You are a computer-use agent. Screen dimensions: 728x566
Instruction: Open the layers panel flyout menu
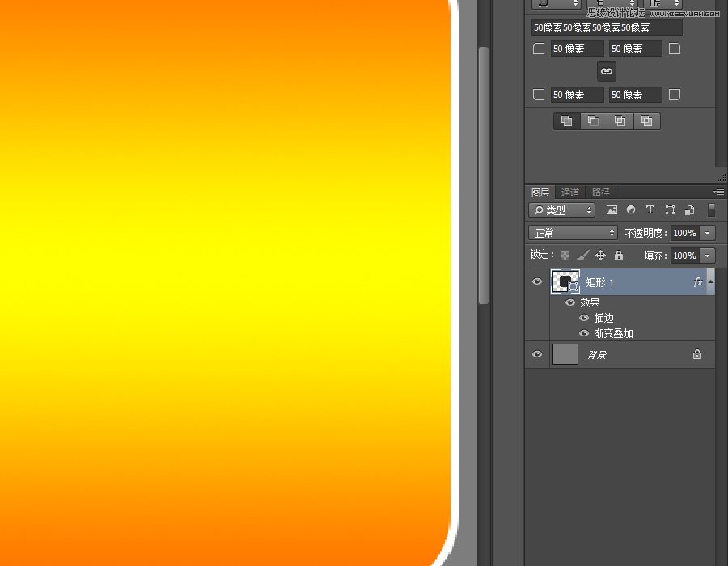[x=718, y=192]
